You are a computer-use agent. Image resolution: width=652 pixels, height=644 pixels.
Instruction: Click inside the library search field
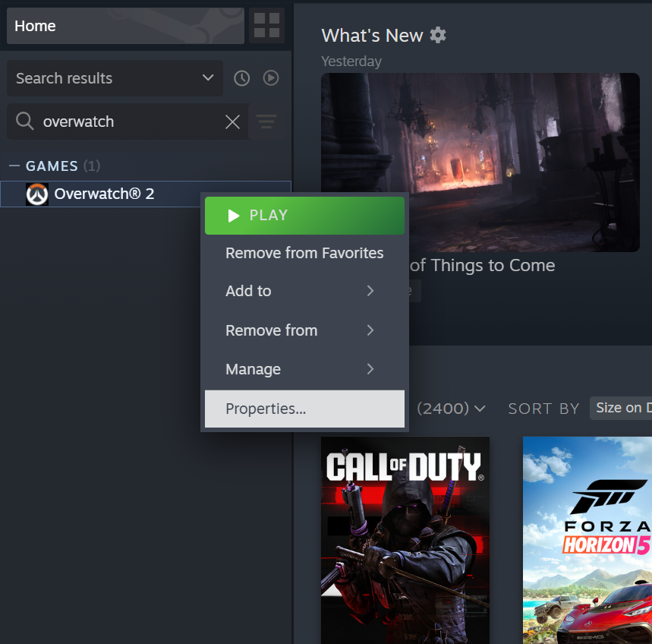click(x=129, y=122)
